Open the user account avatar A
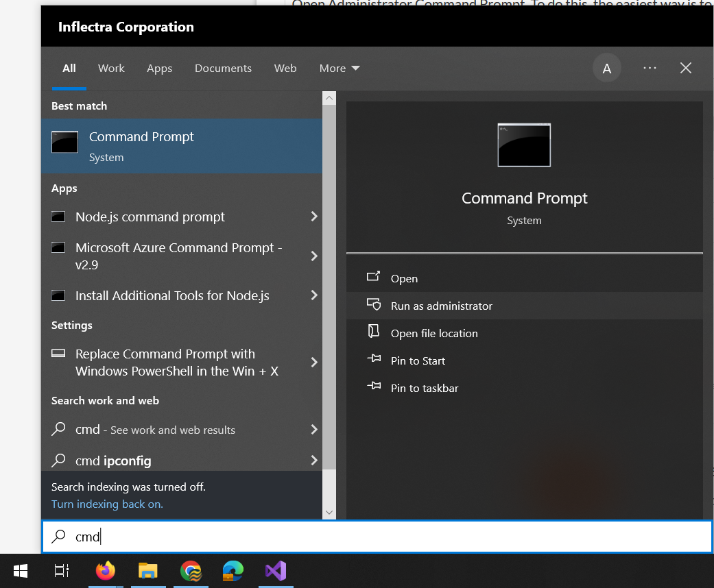Image resolution: width=714 pixels, height=588 pixels. [x=606, y=69]
